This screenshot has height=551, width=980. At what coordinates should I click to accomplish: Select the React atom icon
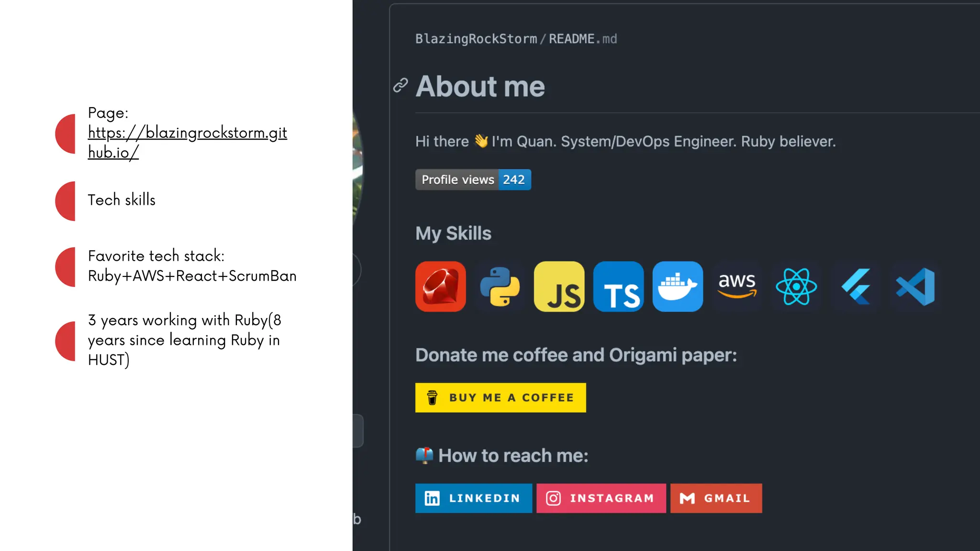[796, 287]
